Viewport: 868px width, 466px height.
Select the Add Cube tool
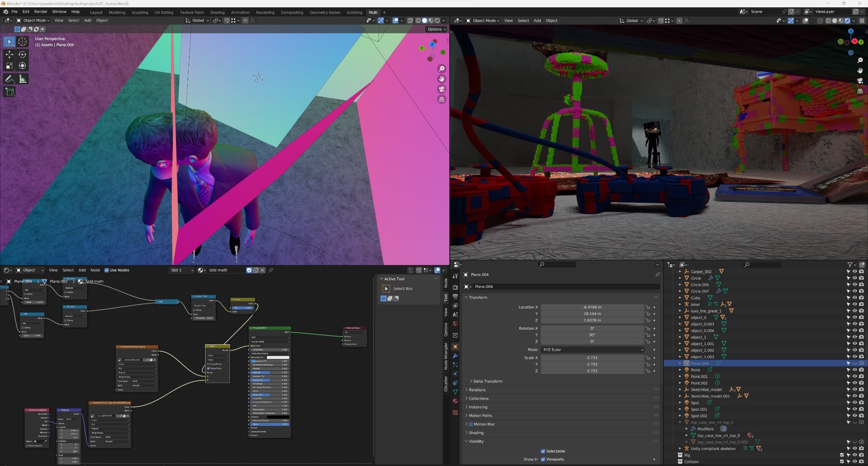click(x=9, y=91)
